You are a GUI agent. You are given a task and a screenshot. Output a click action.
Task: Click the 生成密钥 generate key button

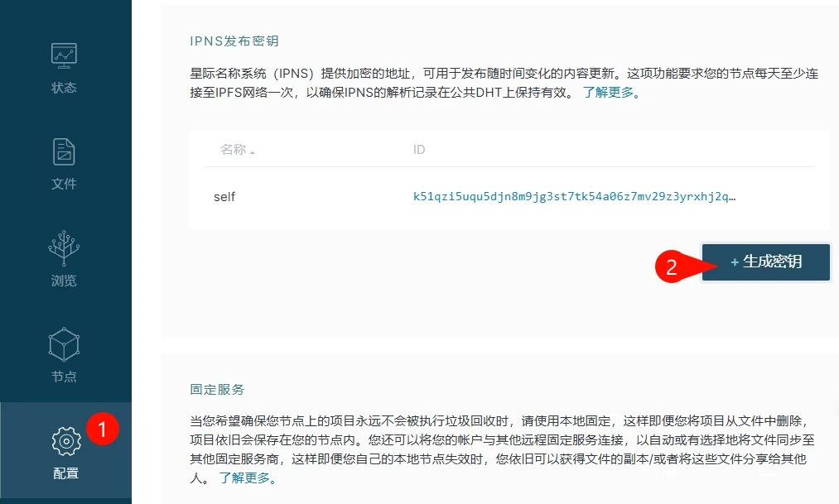765,262
